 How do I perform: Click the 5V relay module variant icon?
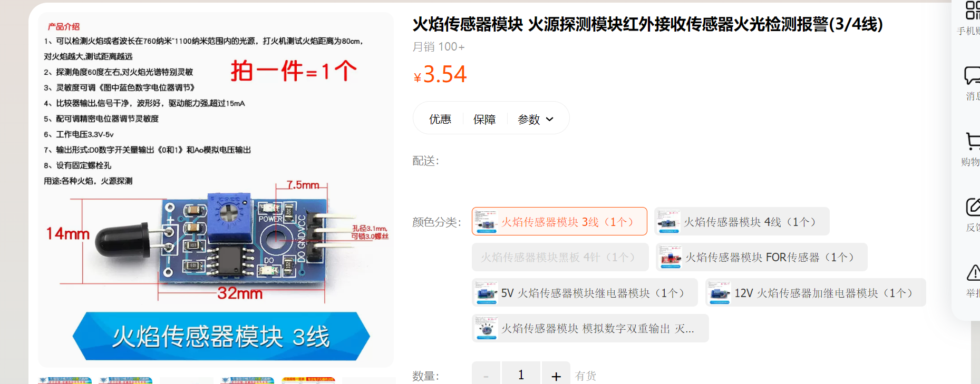click(x=486, y=293)
